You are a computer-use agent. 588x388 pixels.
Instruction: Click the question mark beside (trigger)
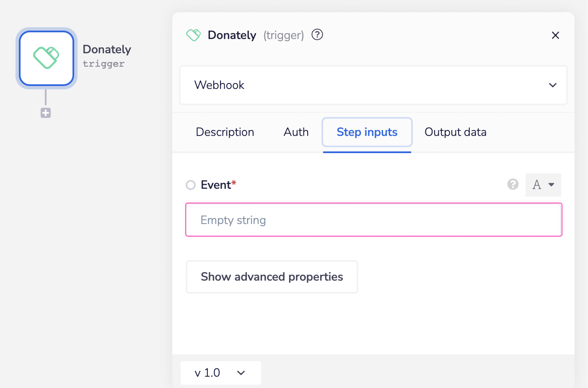tap(317, 35)
